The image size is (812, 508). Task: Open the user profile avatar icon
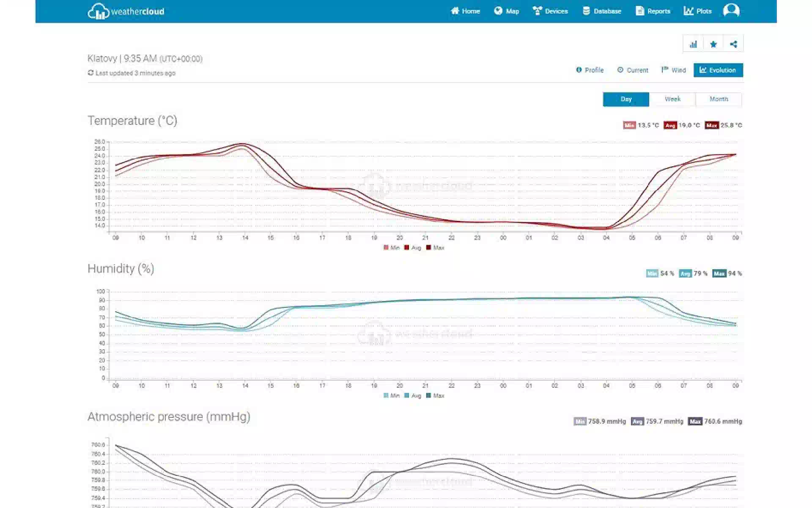point(731,11)
